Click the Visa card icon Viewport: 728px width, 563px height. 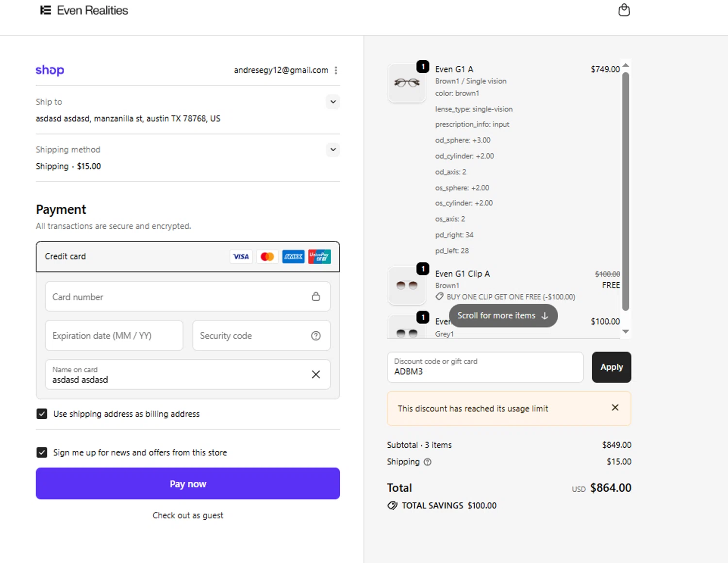[241, 256]
